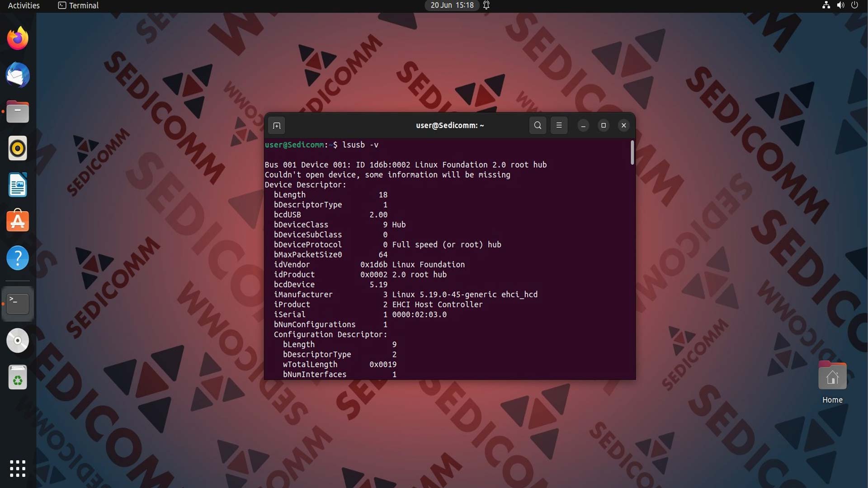Open the Terminal app menu in top bar
This screenshot has width=868, height=488.
pyautogui.click(x=78, y=5)
